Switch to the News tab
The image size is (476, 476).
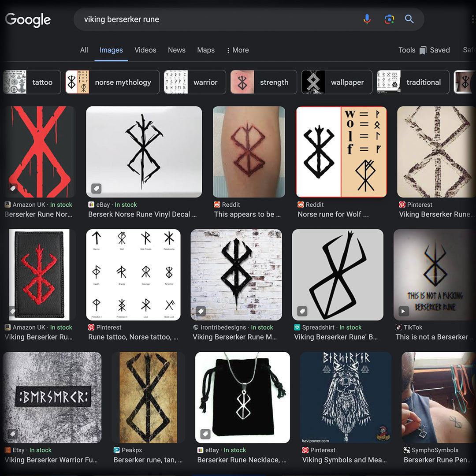pos(176,50)
